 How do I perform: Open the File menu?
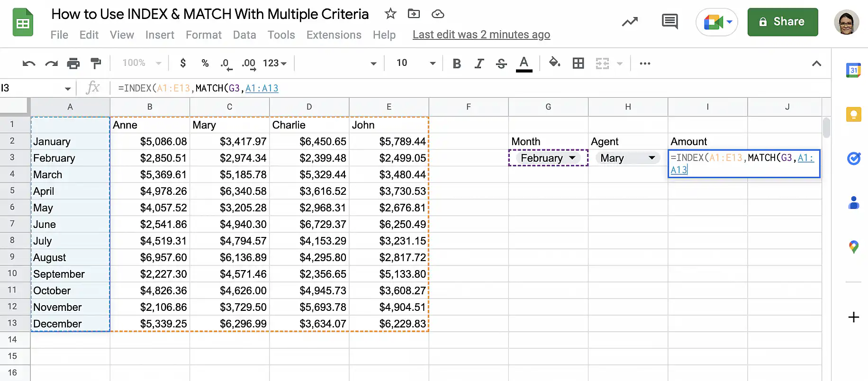(59, 35)
